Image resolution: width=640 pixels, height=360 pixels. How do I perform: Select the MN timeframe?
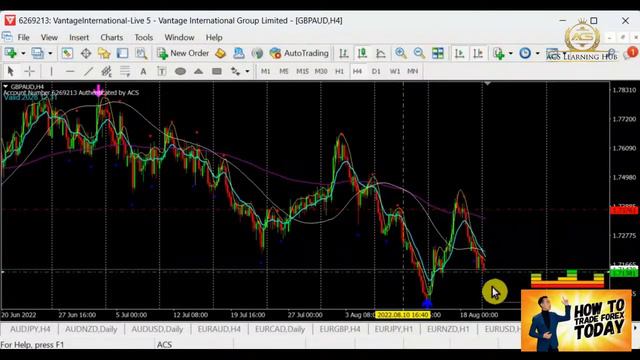[x=413, y=71]
